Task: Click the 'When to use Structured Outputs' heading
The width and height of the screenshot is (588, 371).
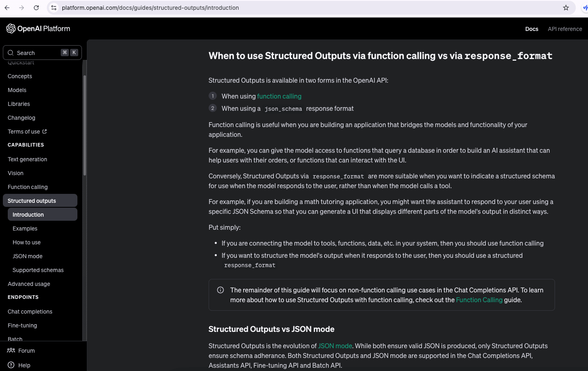Action: pyautogui.click(x=381, y=56)
